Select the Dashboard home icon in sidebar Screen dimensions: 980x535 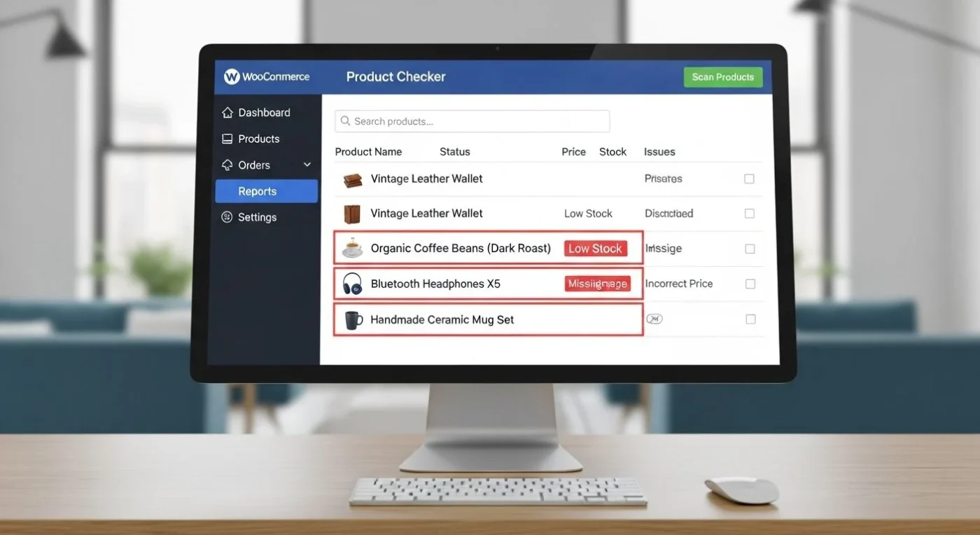[x=227, y=112]
